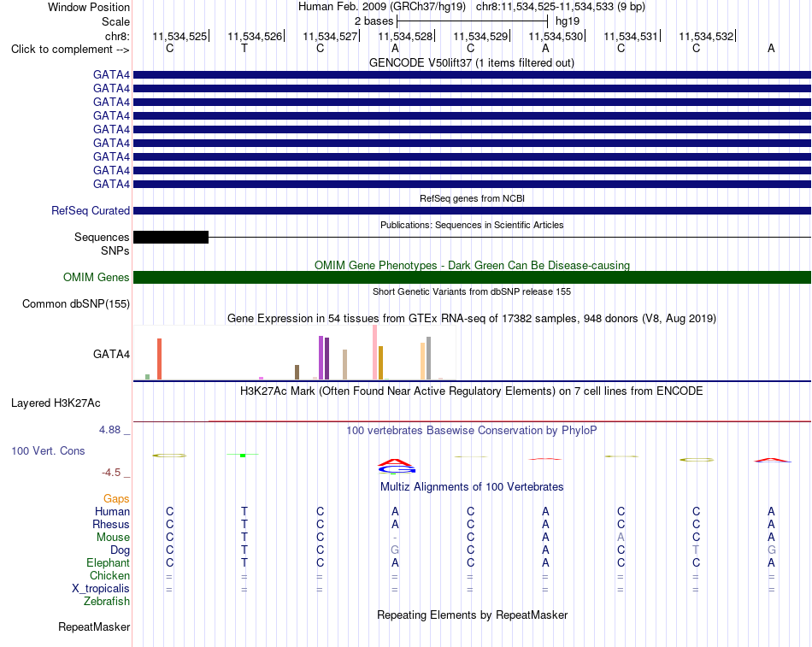The image size is (812, 647).
Task: Click the Layered H3K27Ac track label
Action: (56, 403)
